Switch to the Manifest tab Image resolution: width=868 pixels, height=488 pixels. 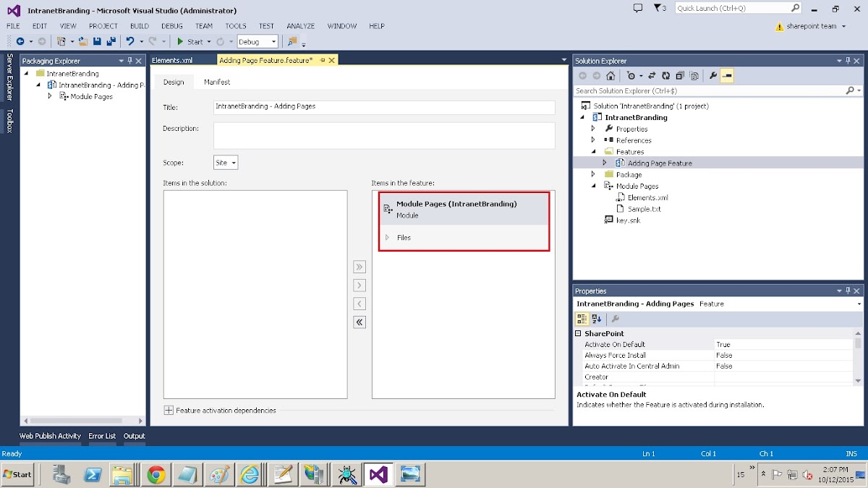217,82
